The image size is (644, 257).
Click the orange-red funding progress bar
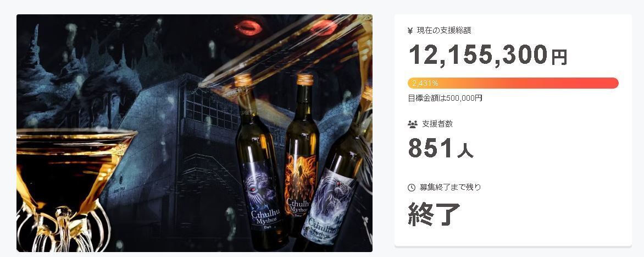click(513, 83)
